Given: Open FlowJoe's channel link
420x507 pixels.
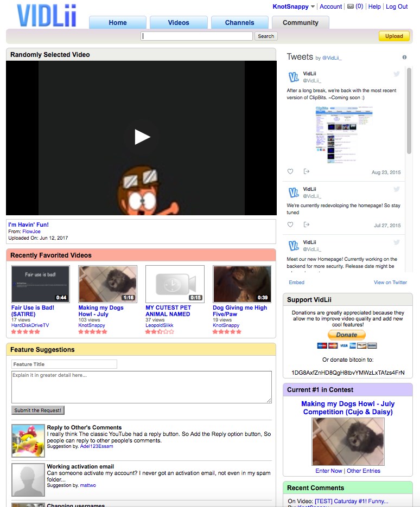Looking at the screenshot, I should (31, 232).
